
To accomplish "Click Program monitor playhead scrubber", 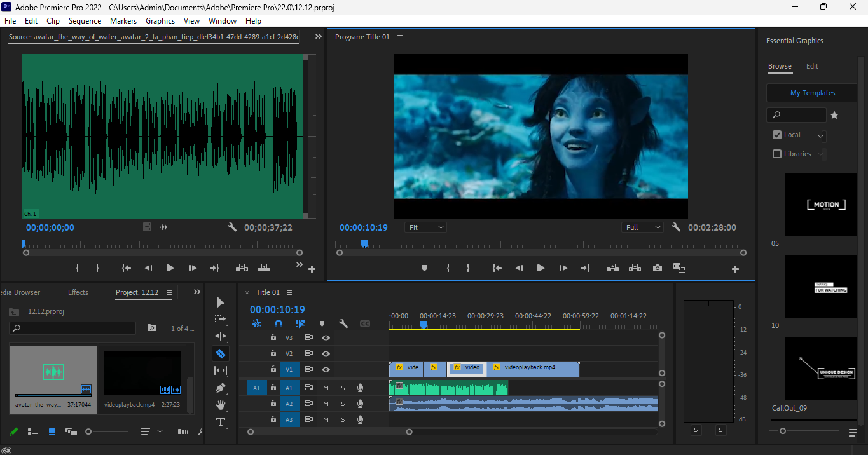I will (x=364, y=243).
